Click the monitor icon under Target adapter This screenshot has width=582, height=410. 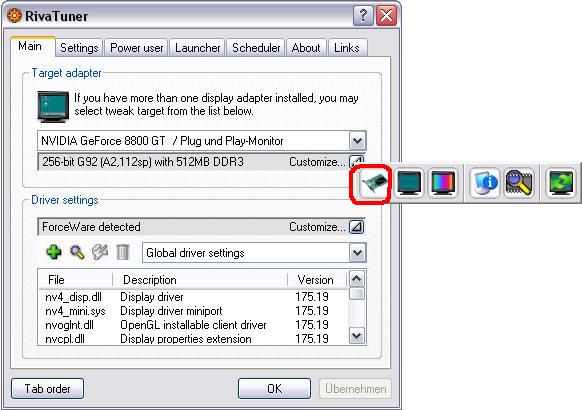53,107
